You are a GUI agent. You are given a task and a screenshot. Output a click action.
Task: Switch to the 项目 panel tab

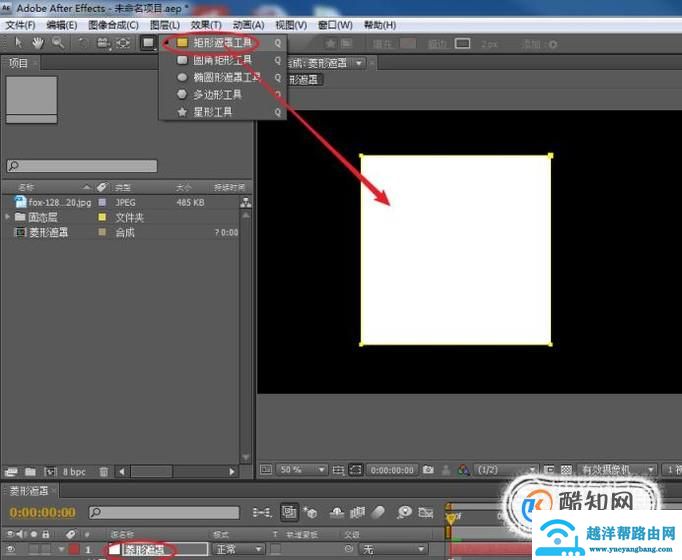pyautogui.click(x=18, y=63)
